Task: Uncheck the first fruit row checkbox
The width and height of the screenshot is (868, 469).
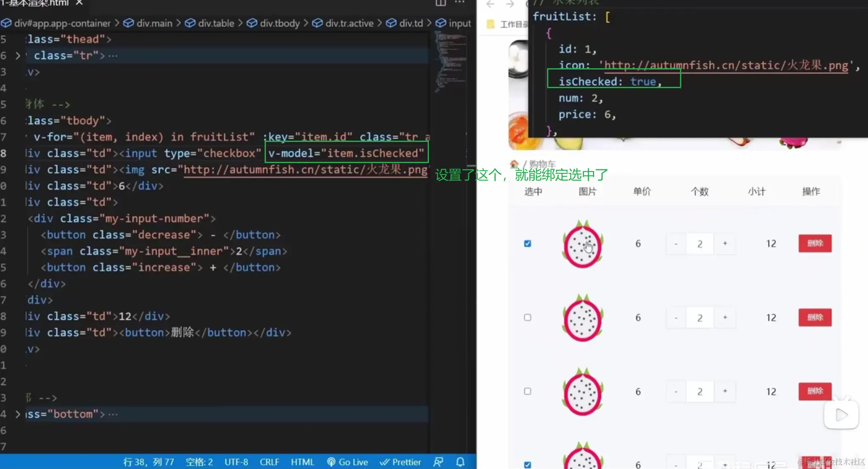Action: tap(528, 244)
